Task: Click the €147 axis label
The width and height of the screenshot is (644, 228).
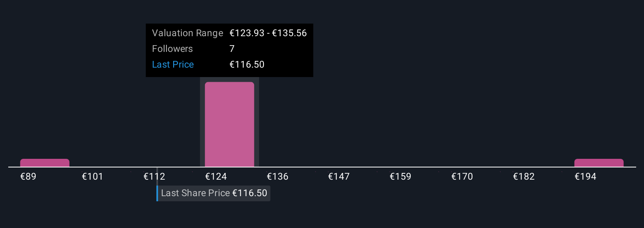Action: [339, 177]
